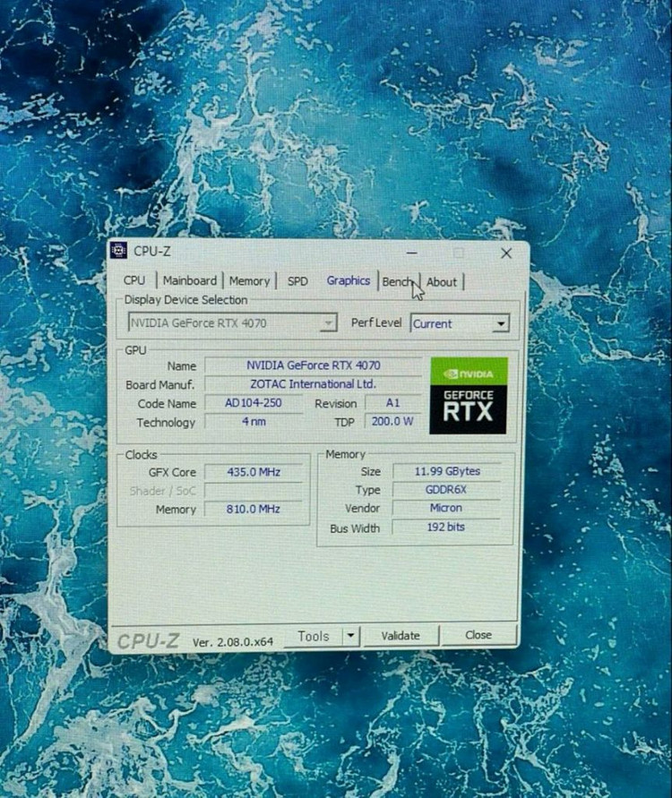Click the 200.0 W TDP value
The width and height of the screenshot is (672, 798).
tap(392, 422)
